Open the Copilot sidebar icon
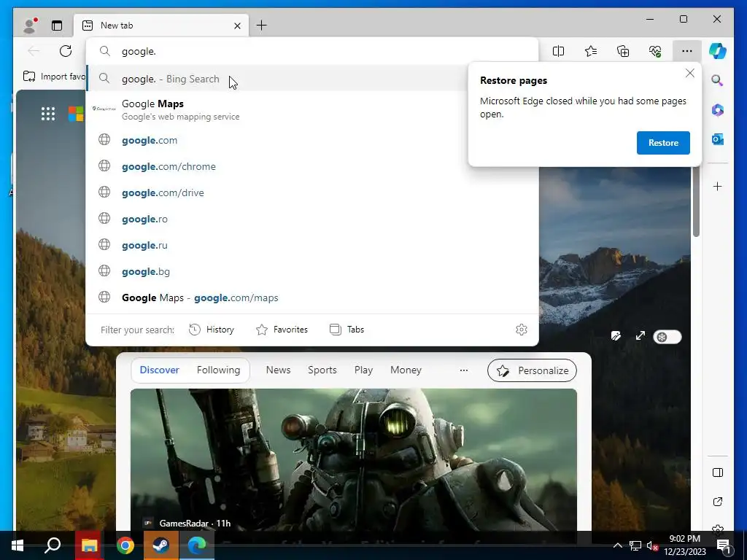 (x=718, y=51)
